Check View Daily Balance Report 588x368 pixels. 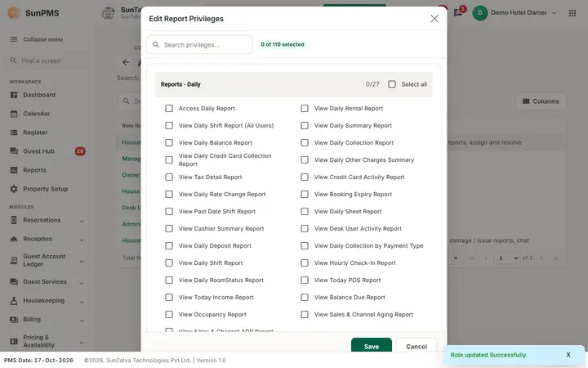click(169, 142)
